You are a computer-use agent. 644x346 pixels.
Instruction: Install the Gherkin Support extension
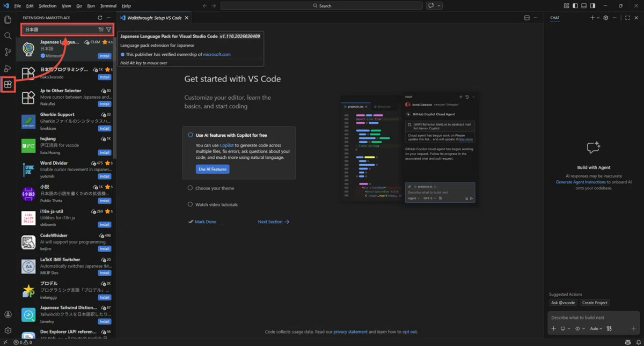click(105, 128)
